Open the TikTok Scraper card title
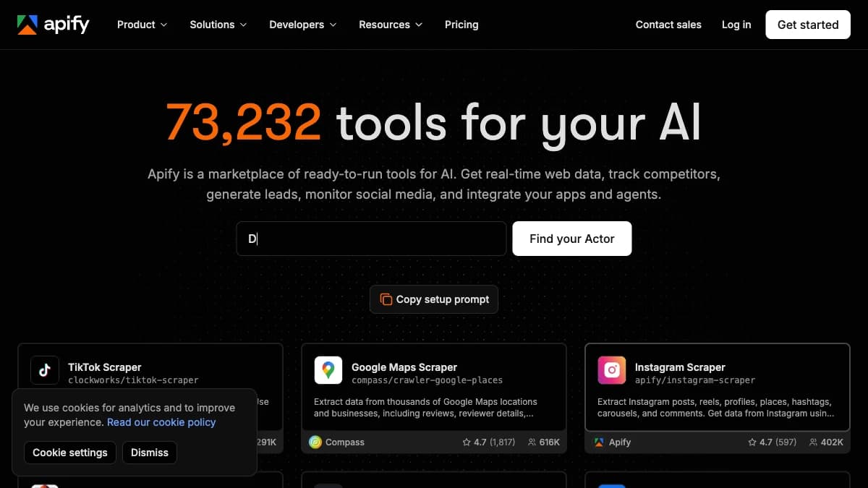The image size is (868, 488). [105, 367]
